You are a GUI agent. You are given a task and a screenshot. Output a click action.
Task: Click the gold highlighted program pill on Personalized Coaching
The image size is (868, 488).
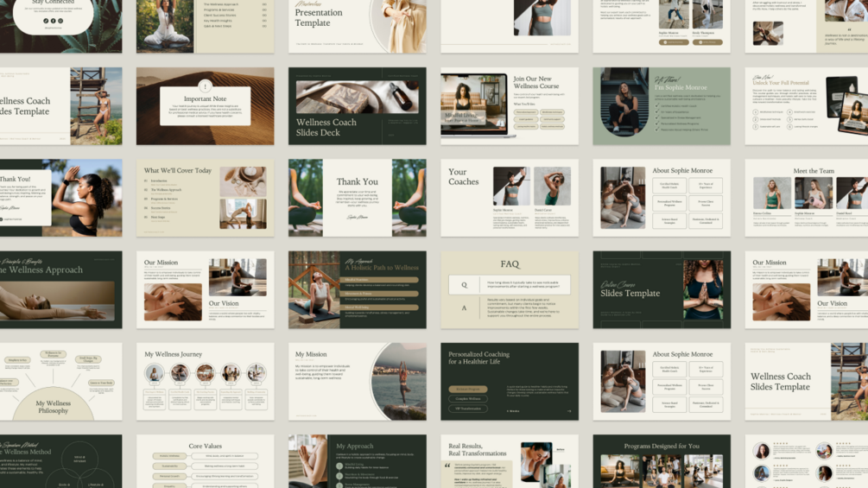(468, 389)
